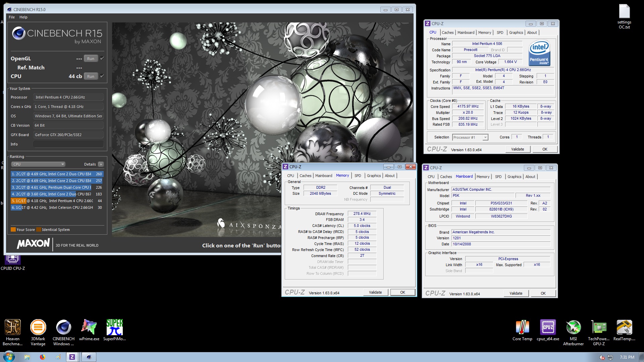Open CINEBENCH Windows desktop shortcut
Screen dimensions: 644x362
click(63, 332)
